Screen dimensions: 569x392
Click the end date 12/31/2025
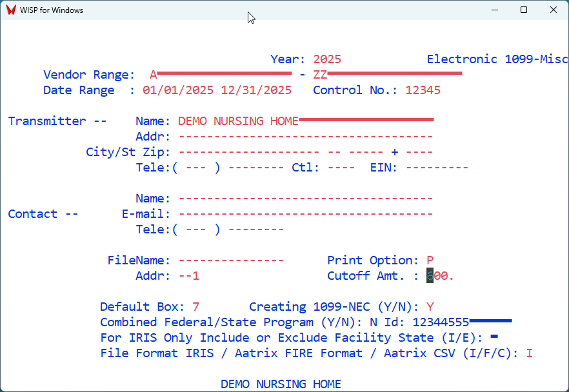tap(256, 90)
